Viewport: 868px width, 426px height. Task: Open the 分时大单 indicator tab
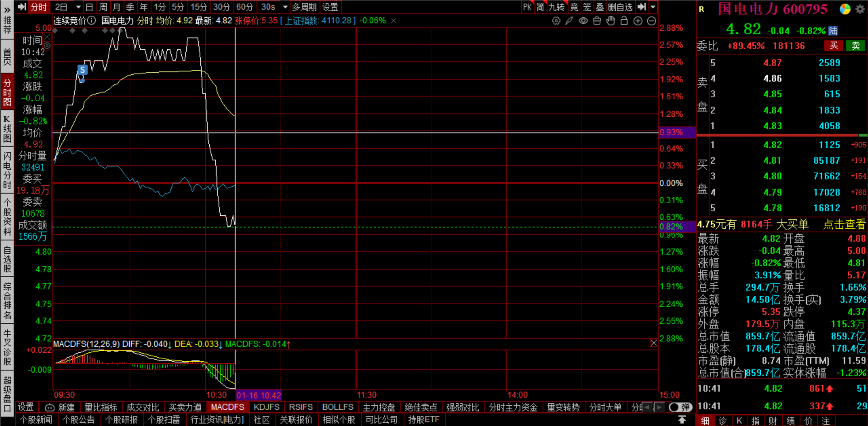[605, 407]
